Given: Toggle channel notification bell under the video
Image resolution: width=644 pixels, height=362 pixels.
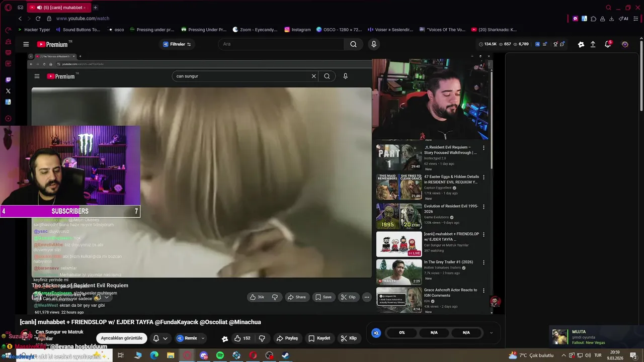Looking at the screenshot, I should pos(156,338).
